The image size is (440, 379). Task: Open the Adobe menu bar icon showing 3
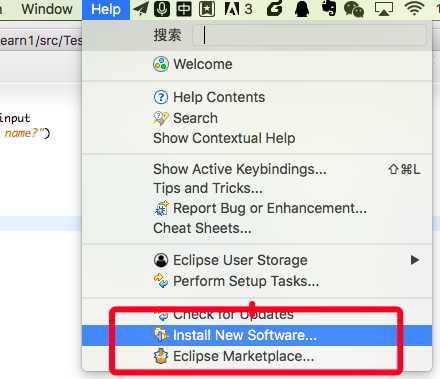pos(238,9)
